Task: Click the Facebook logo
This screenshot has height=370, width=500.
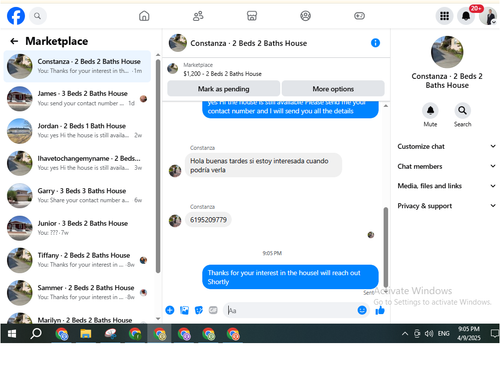Action: coord(16,16)
